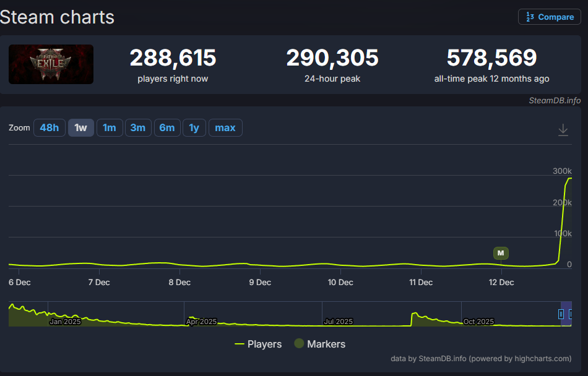Click the 6 Dec axis label
This screenshot has height=376, width=588.
pyautogui.click(x=20, y=283)
